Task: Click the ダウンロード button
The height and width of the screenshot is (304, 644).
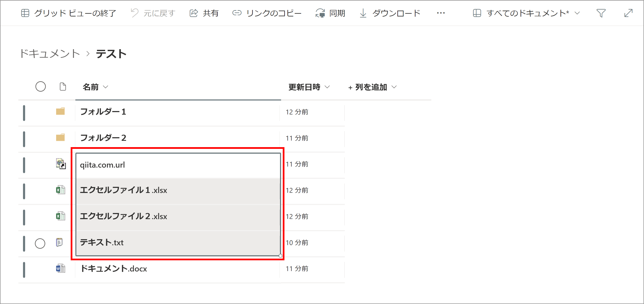Action: point(390,13)
